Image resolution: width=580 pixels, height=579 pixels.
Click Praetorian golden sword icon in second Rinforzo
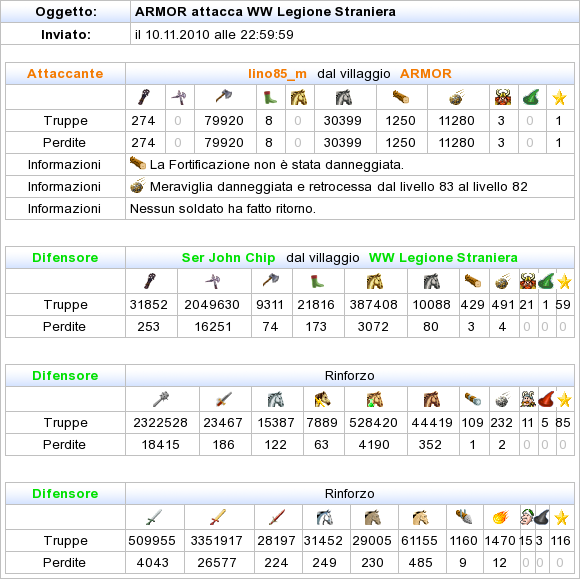point(218,517)
